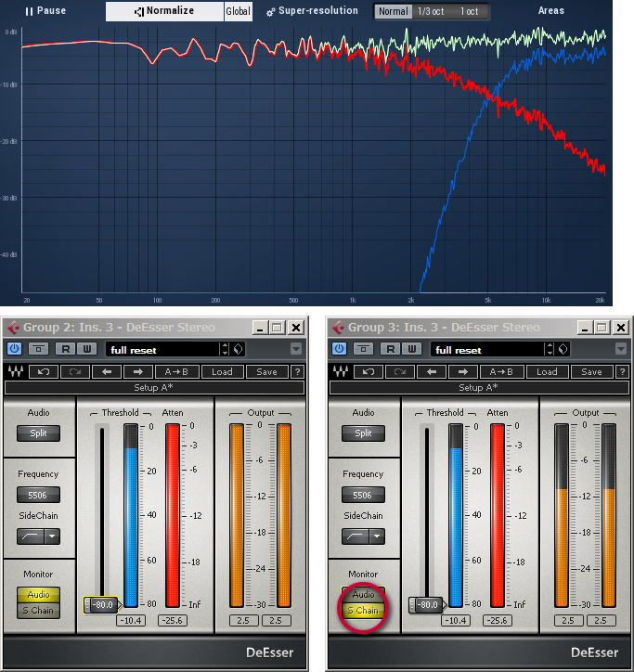Click the Waves logo in Group 2 DeEsser

[x=16, y=371]
